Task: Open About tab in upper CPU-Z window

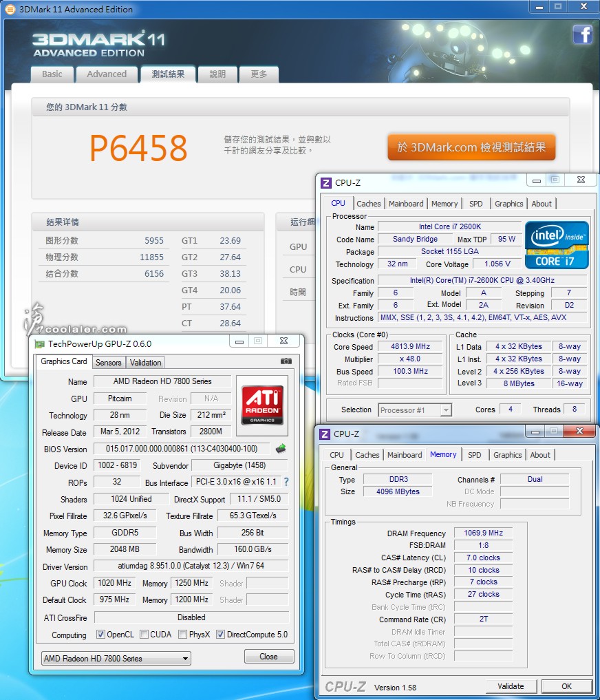Action: click(542, 204)
